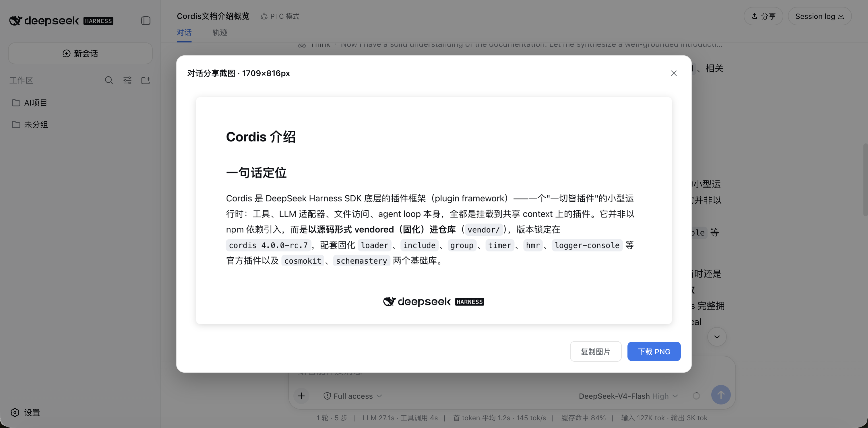
Task: Switch to the 轨迹 tab
Action: pyautogui.click(x=220, y=32)
